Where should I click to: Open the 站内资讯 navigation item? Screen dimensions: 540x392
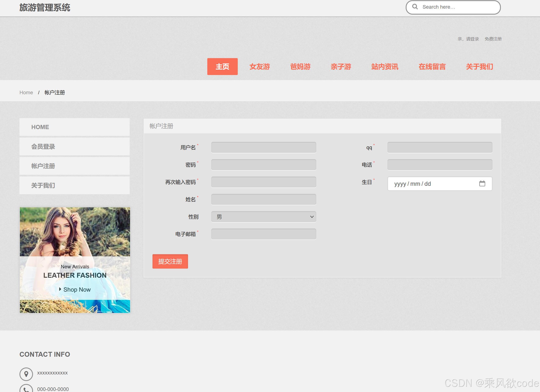385,67
